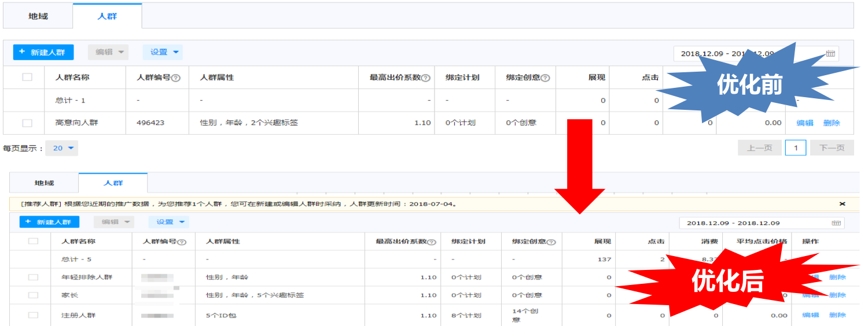Open the calendar icon in the upper panel date field

point(830,54)
